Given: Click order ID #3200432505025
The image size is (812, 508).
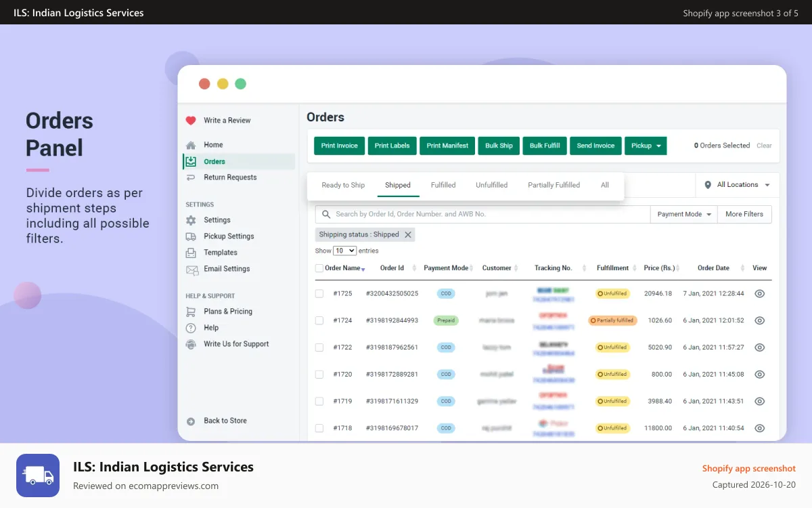Looking at the screenshot, I should (x=392, y=293).
